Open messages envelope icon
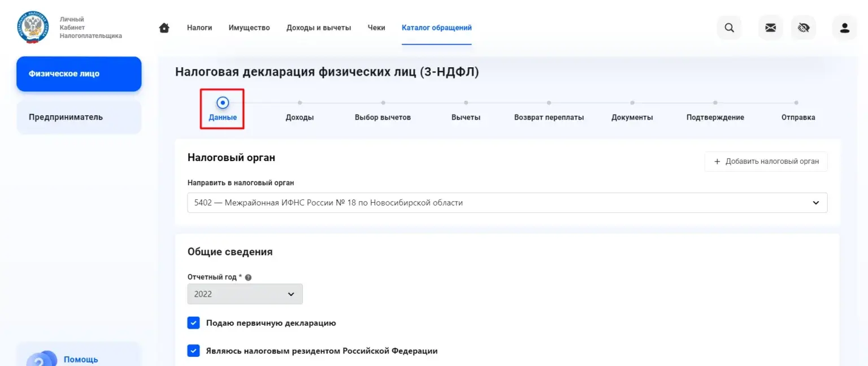Screen dimensions: 868x366 770,28
